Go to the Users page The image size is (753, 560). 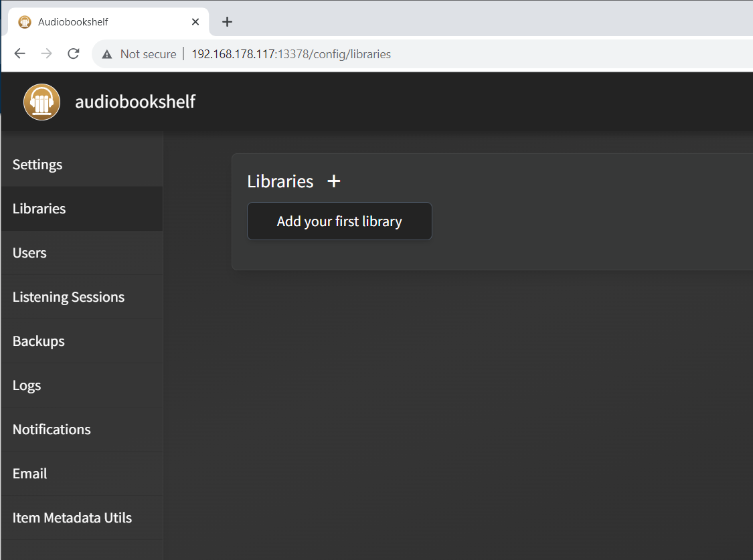(x=29, y=253)
